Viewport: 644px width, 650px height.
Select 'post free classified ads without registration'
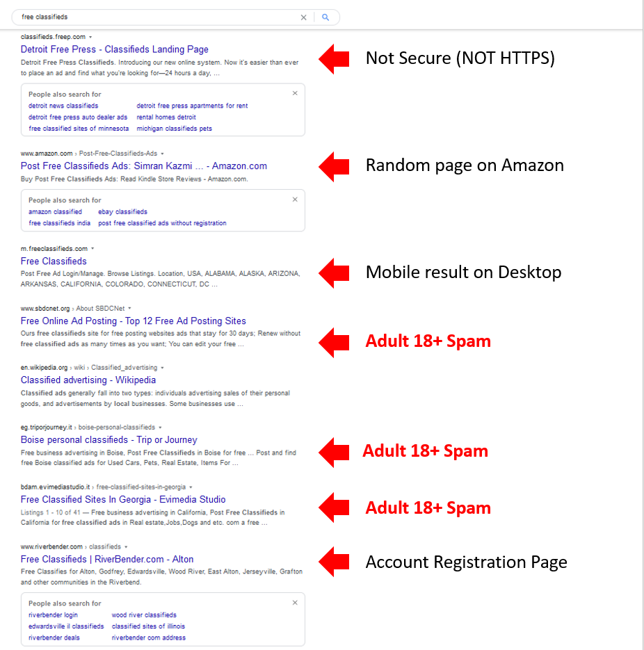(162, 223)
